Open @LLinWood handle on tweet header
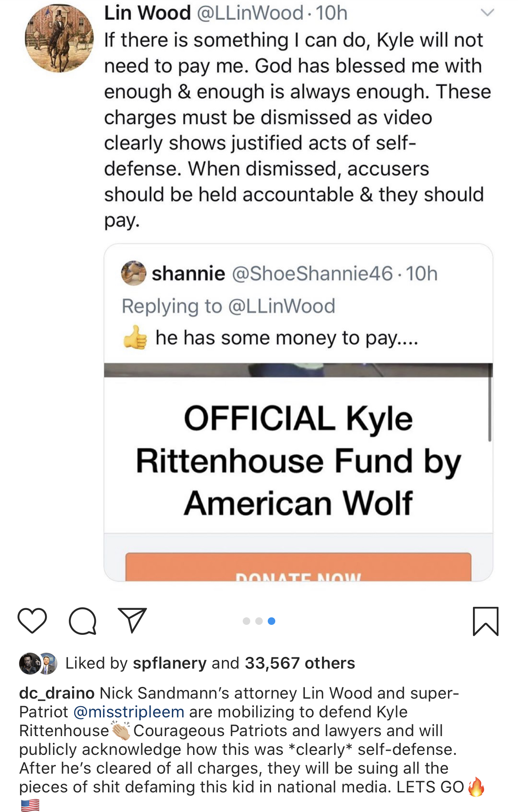518x812 pixels. [x=250, y=13]
